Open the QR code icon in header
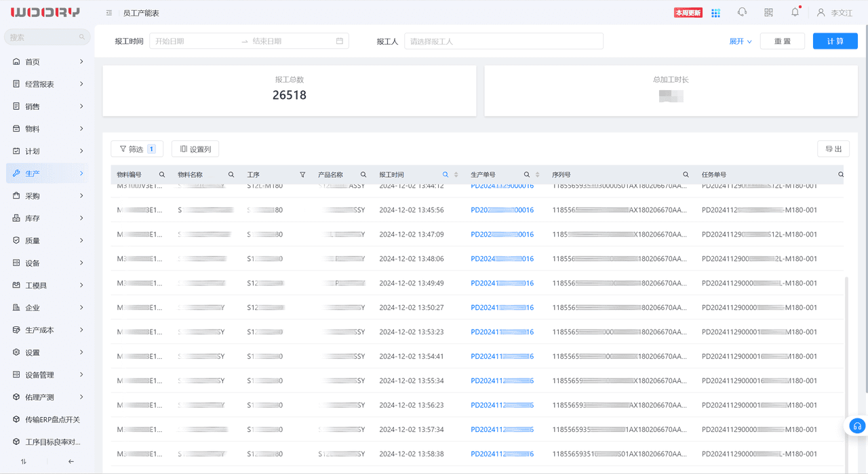Image resolution: width=868 pixels, height=474 pixels. 768,12
